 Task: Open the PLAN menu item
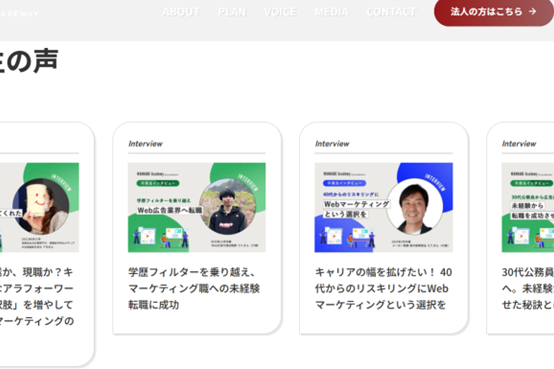tap(232, 12)
